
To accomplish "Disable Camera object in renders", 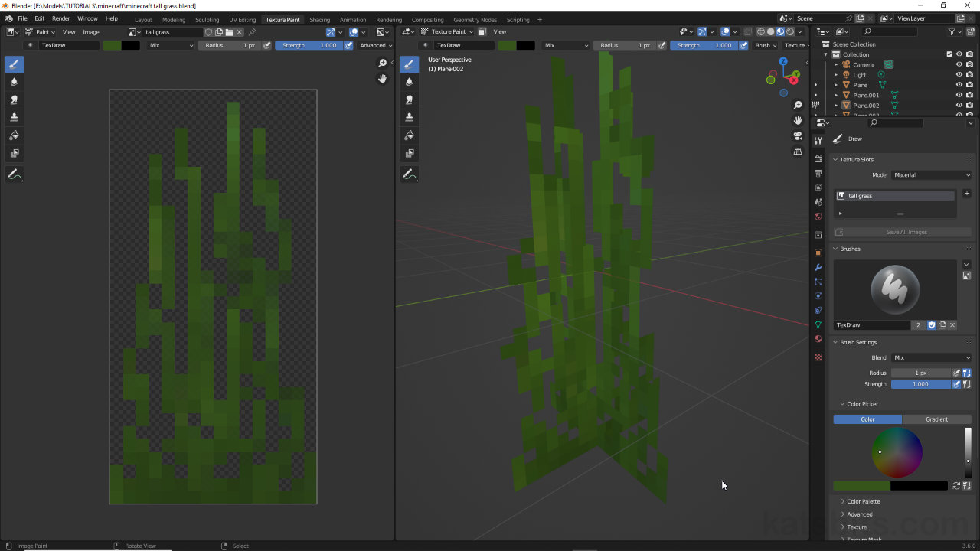I will [x=969, y=64].
